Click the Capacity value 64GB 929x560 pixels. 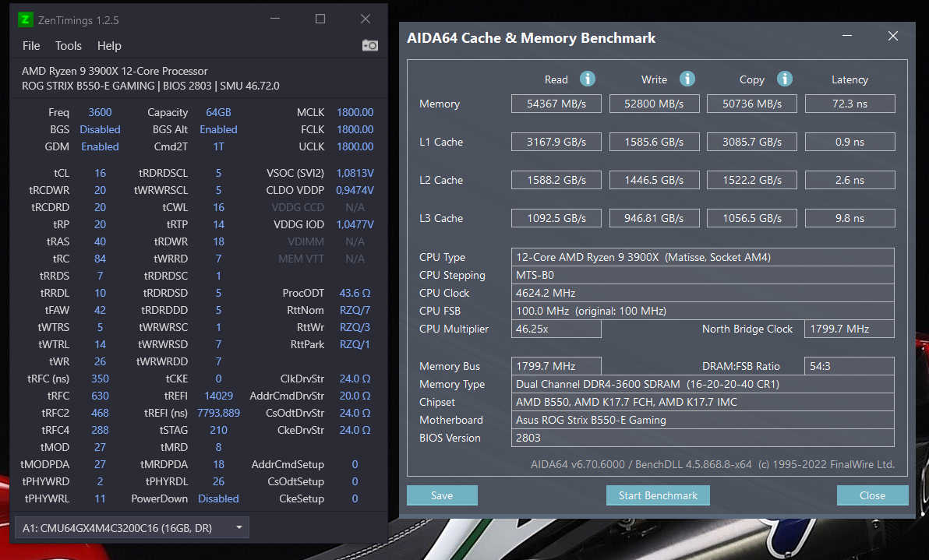pyautogui.click(x=218, y=112)
